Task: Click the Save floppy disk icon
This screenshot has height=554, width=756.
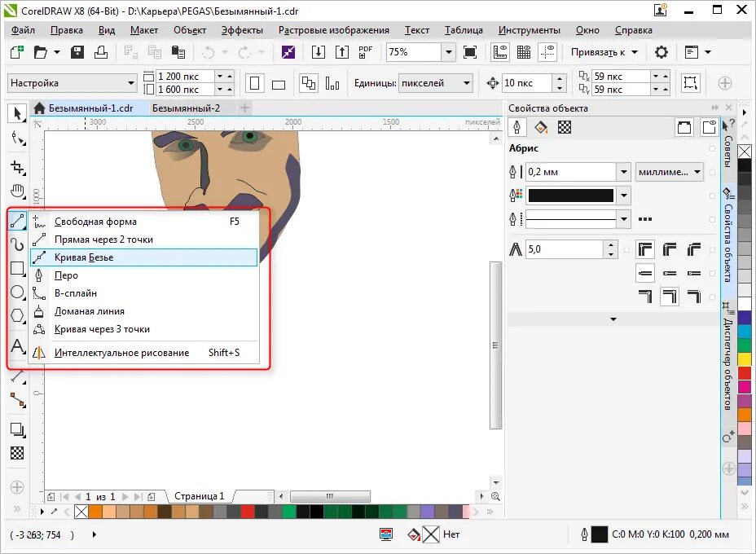Action: 77,52
